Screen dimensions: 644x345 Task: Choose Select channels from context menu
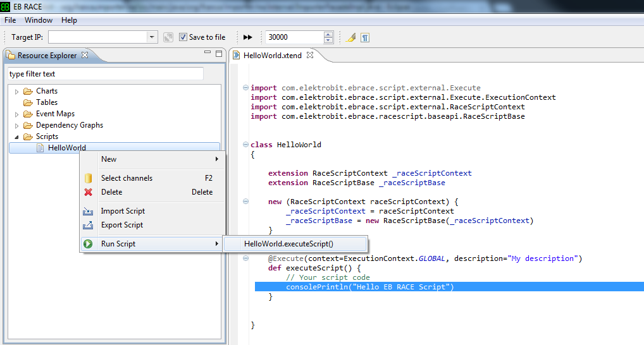(153, 178)
